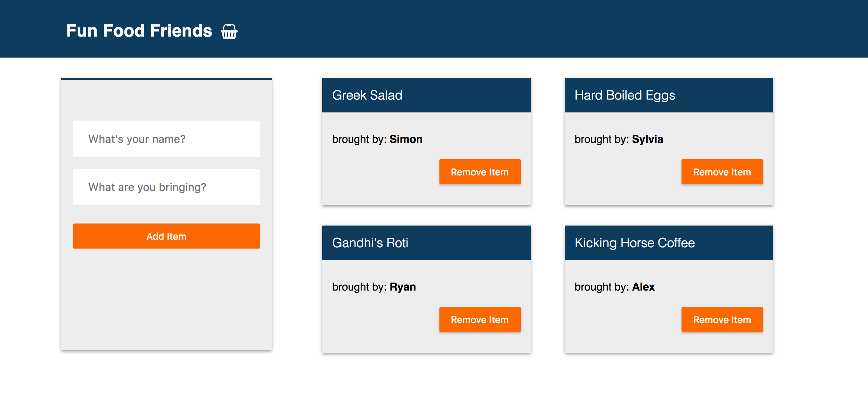Click "brought by:" text on Greek Salad card
868x403 pixels.
(x=359, y=139)
